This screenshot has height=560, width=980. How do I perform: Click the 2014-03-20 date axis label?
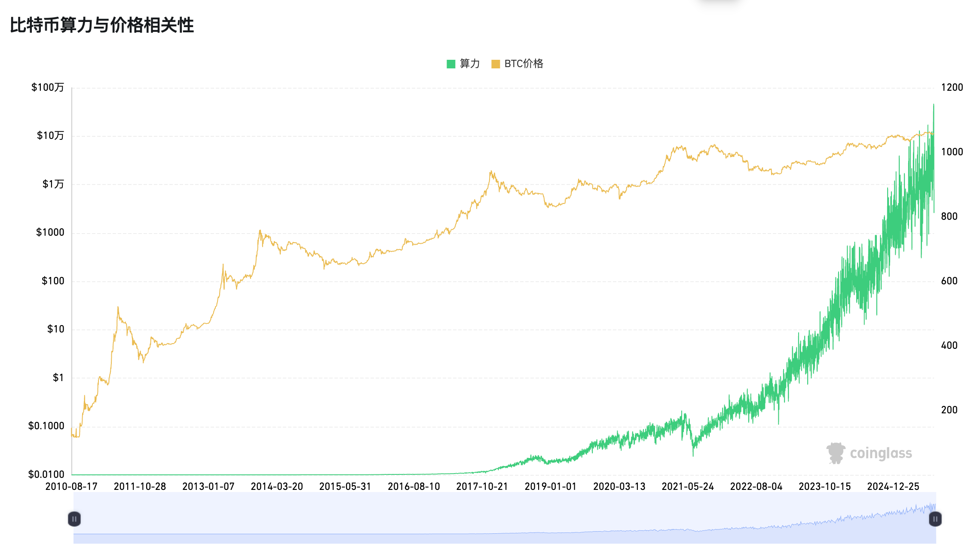pos(277,486)
